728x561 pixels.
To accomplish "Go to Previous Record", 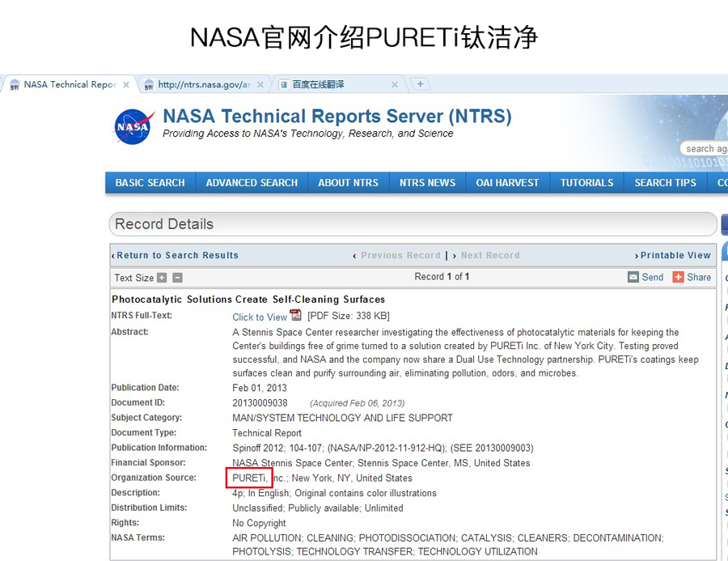I will (x=400, y=255).
